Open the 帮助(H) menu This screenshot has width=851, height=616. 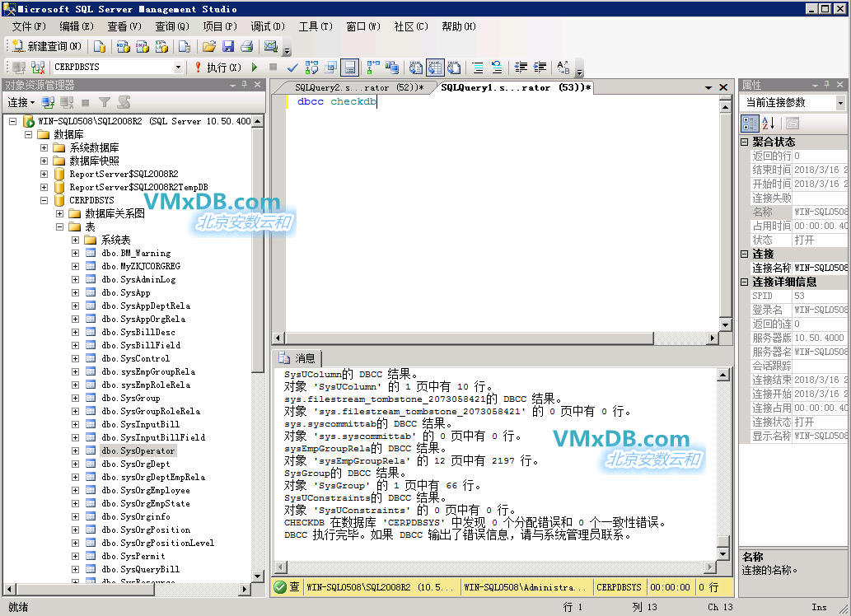(x=459, y=26)
